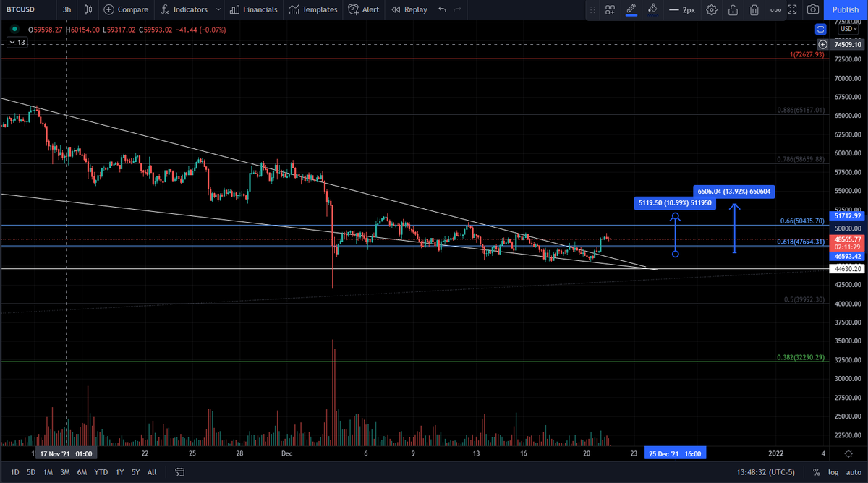The height and width of the screenshot is (483, 868).
Task: Open the Financials panel
Action: (253, 9)
